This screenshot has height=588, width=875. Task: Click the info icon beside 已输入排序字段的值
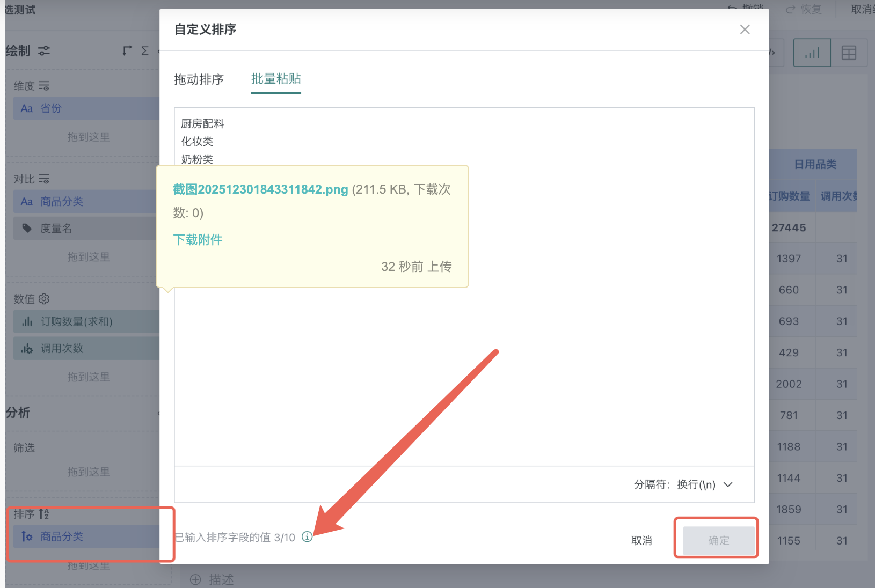(x=307, y=536)
